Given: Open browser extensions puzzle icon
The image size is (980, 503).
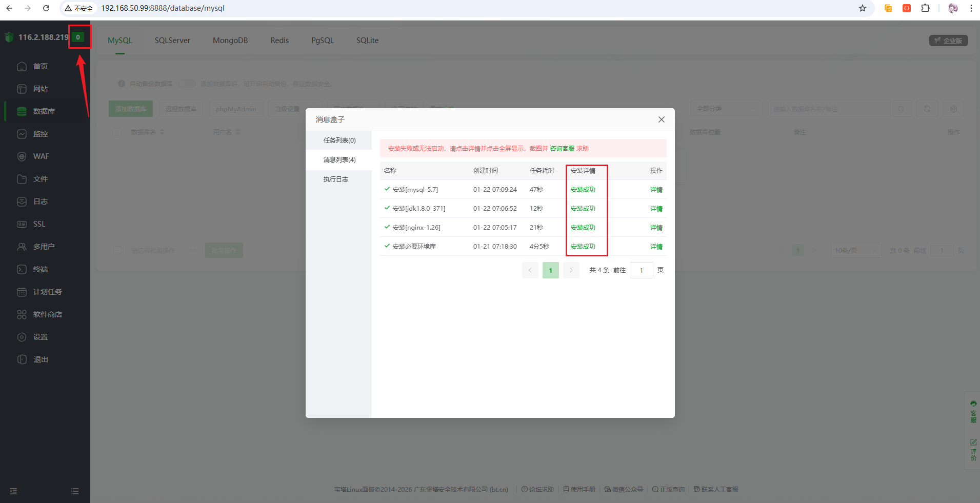Looking at the screenshot, I should point(925,8).
